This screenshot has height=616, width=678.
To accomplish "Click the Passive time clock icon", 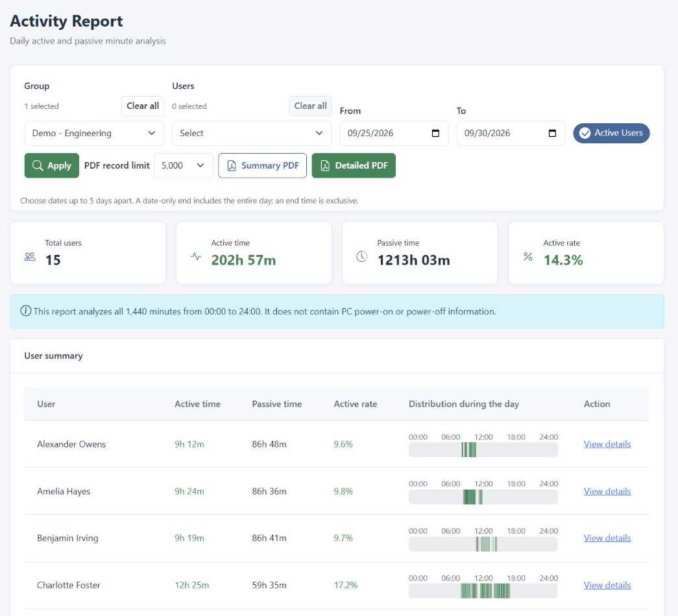I will (x=362, y=257).
